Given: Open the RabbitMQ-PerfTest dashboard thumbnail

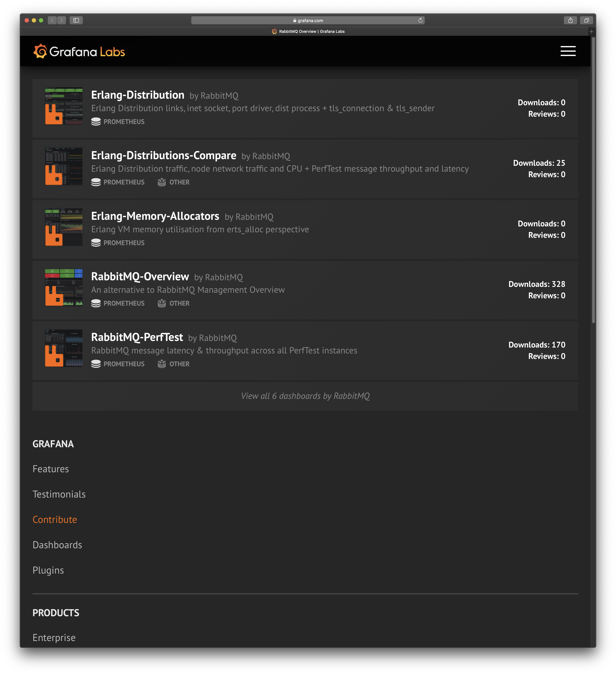Looking at the screenshot, I should pos(64,348).
